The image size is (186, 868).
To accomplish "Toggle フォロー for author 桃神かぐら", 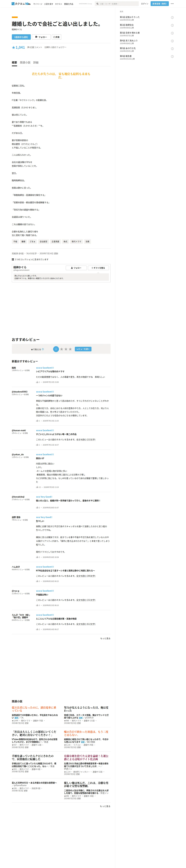I will [76, 268].
